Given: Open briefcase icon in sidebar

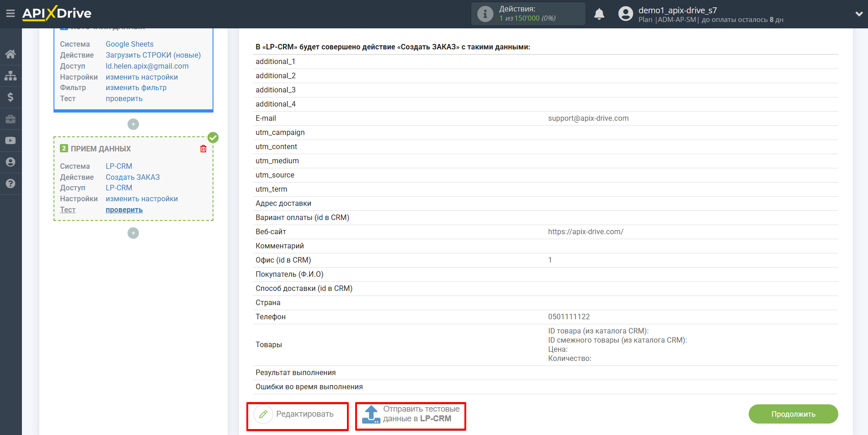Looking at the screenshot, I should pos(11,119).
